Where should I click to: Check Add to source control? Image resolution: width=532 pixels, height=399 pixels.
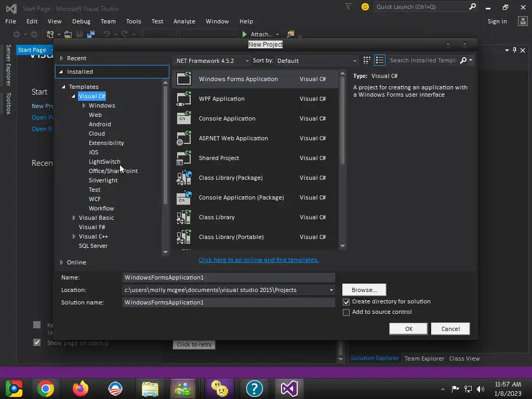point(346,312)
